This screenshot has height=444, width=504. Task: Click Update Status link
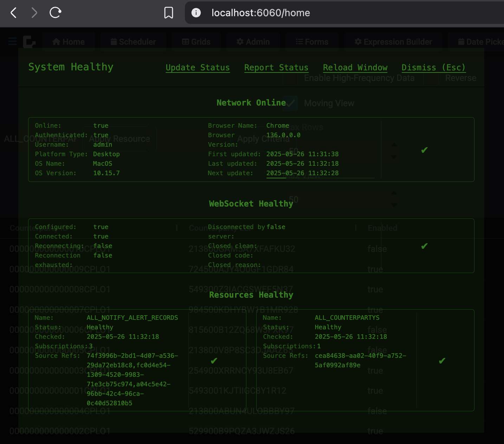198,68
